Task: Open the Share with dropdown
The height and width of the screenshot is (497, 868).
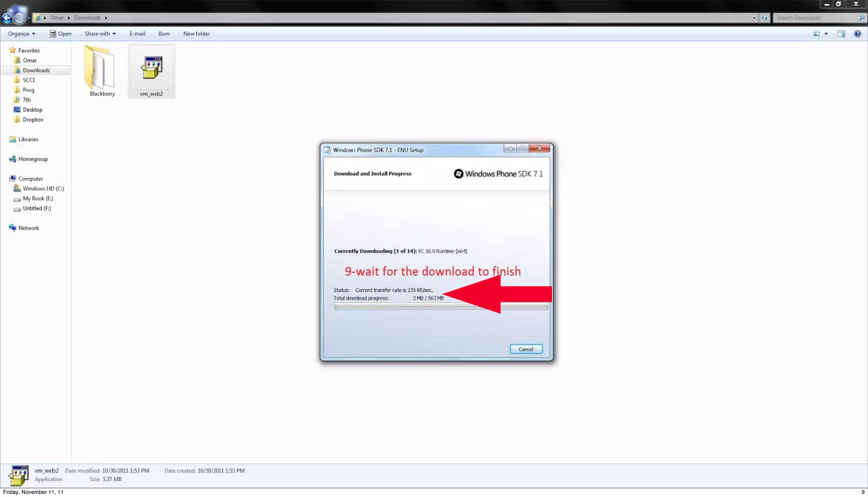Action: click(x=100, y=34)
